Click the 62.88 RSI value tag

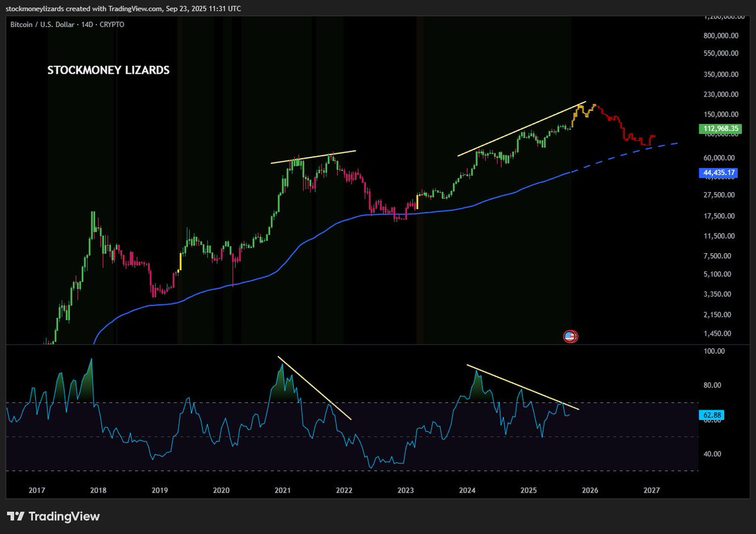point(710,415)
